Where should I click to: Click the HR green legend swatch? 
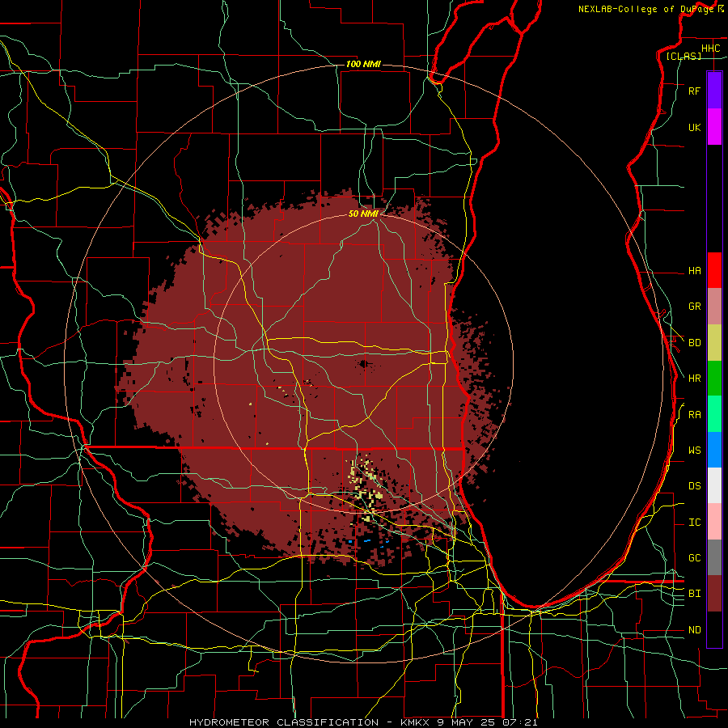[x=714, y=379]
